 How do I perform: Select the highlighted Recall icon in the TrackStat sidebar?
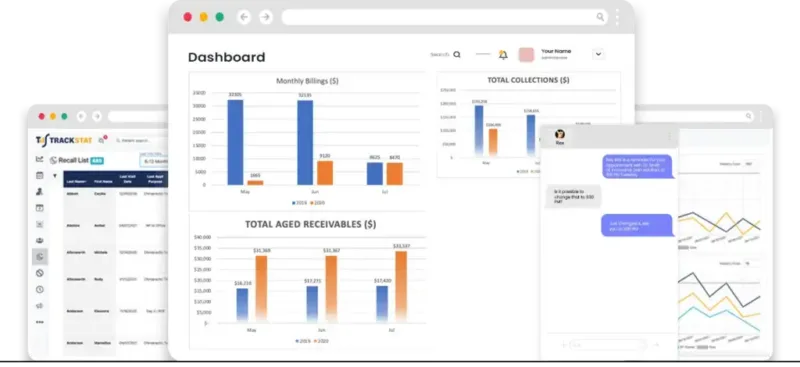click(x=40, y=256)
